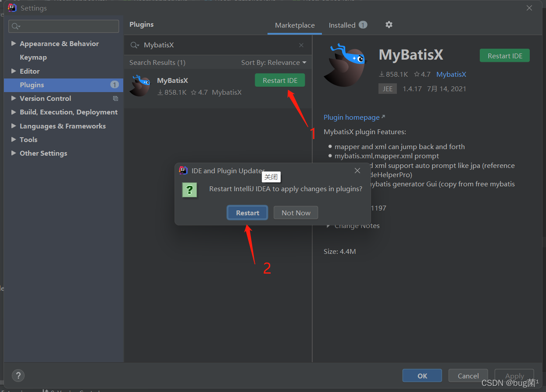This screenshot has width=546, height=392.
Task: Open the Plugin homepage link
Action: (354, 118)
